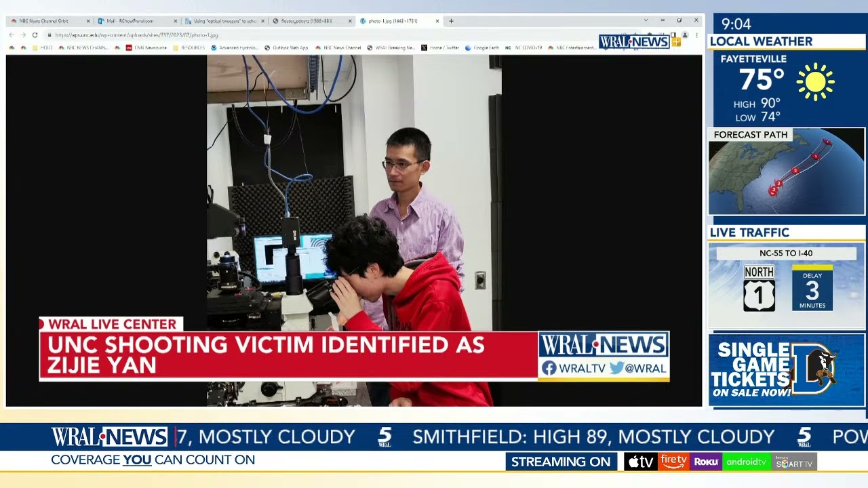Open the HOLD bookmarks folder
Screen dimensions: 868x488
point(41,48)
